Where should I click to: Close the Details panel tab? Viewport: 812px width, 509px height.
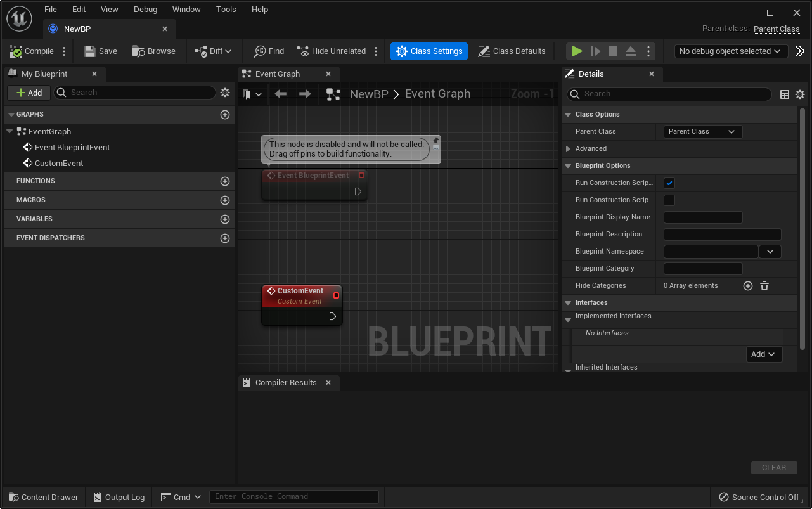click(651, 74)
